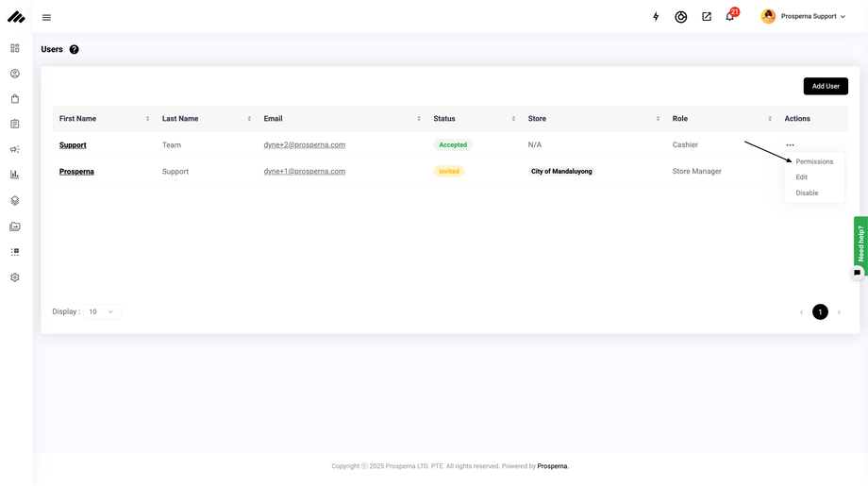Expand the Prosperna Support account menu chevron

843,17
